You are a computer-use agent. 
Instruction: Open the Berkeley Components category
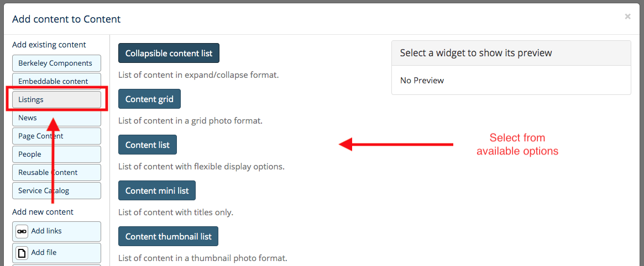pos(57,63)
